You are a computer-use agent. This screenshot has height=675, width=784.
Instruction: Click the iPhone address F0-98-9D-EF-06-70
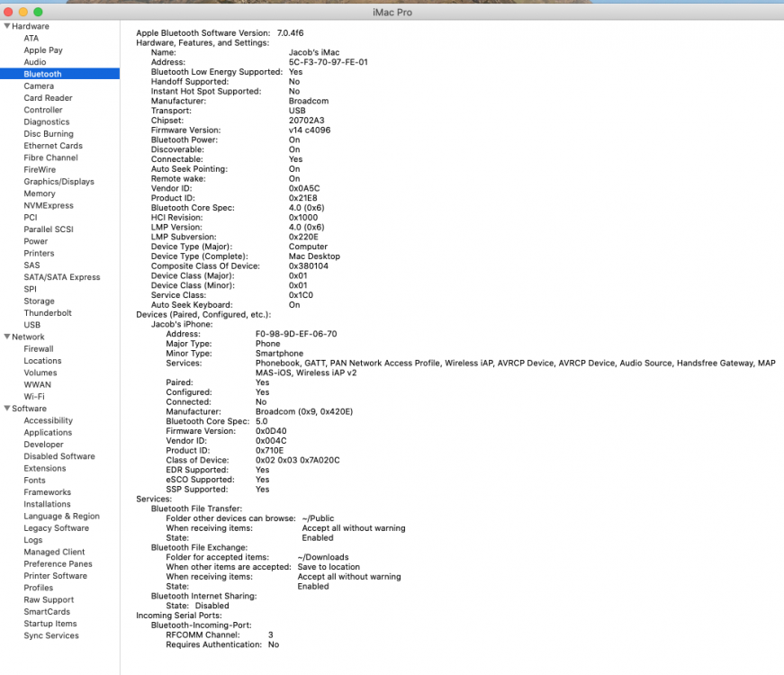tap(296, 334)
